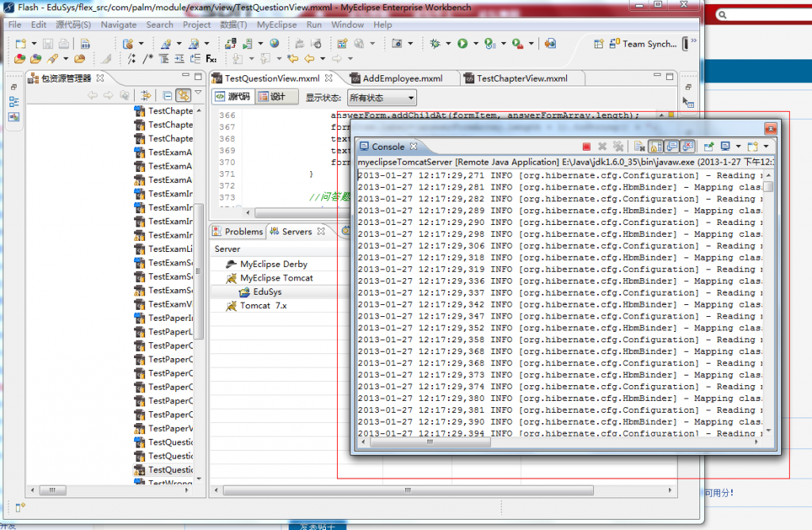
Task: Open the MyEclipse menu
Action: coord(277,25)
